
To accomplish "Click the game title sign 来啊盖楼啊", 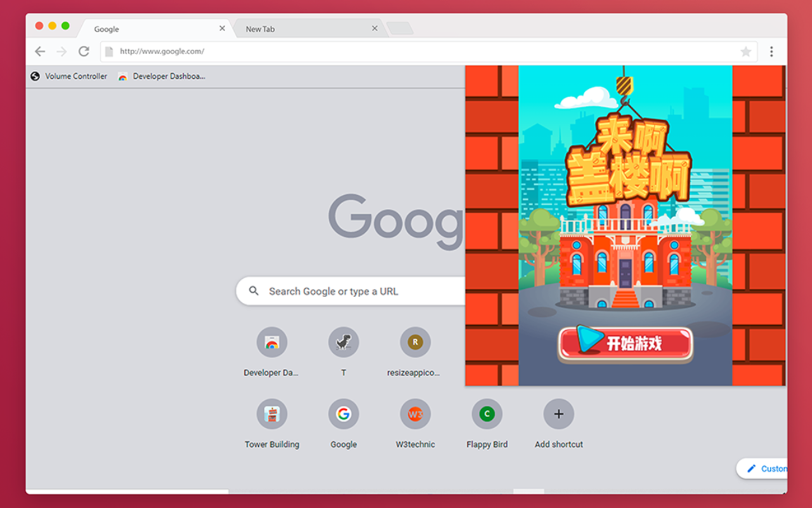I will (x=627, y=159).
